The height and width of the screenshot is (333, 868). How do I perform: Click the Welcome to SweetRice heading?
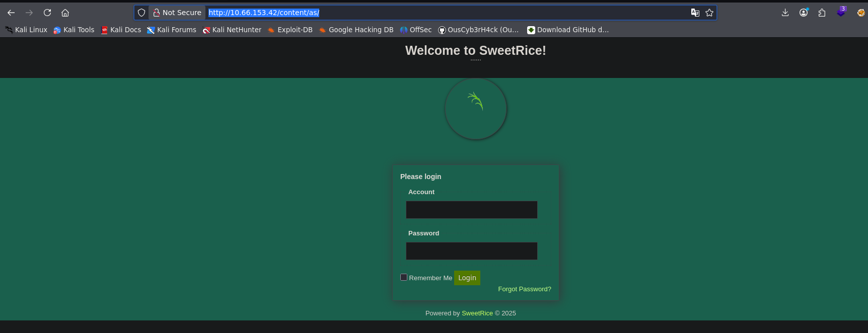pyautogui.click(x=476, y=50)
